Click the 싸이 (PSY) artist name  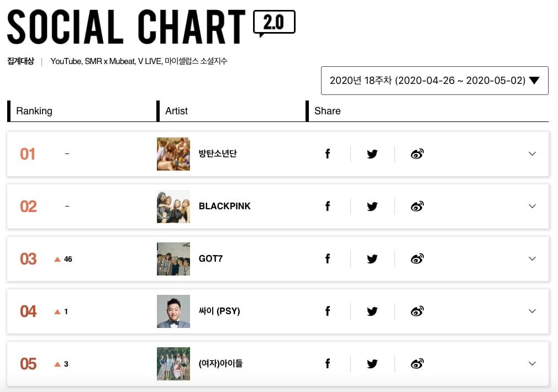coord(219,311)
